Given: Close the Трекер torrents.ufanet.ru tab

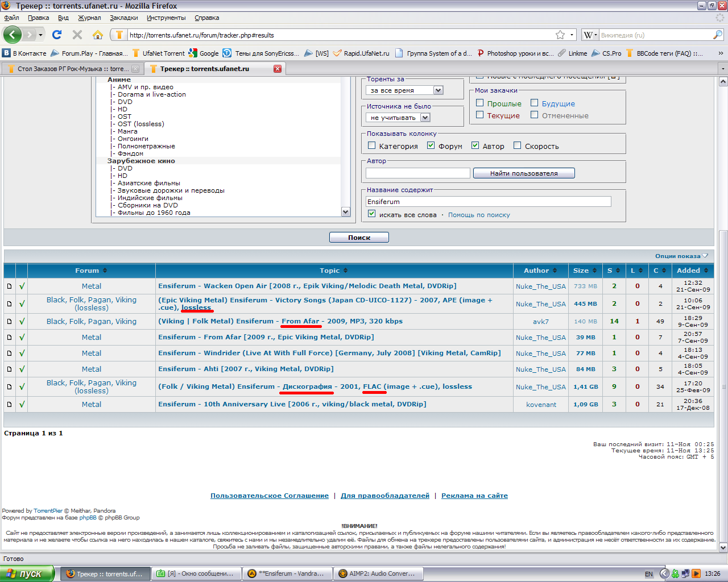Looking at the screenshot, I should pos(278,69).
